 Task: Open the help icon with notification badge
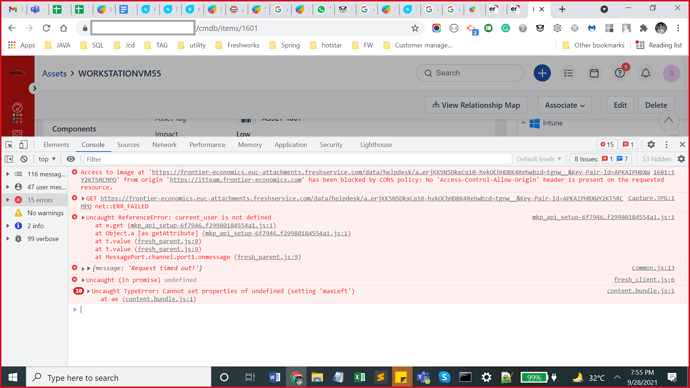pyautogui.click(x=620, y=73)
